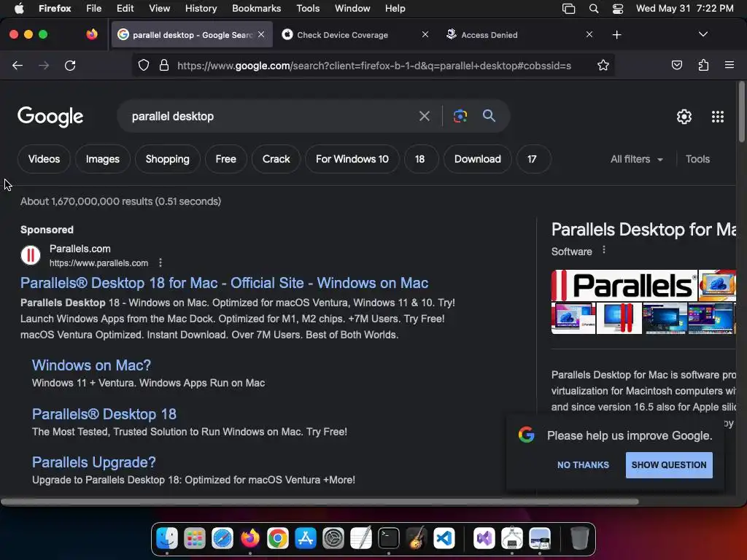Open the list all tabs chevron
This screenshot has height=560, width=747.
pos(703,34)
